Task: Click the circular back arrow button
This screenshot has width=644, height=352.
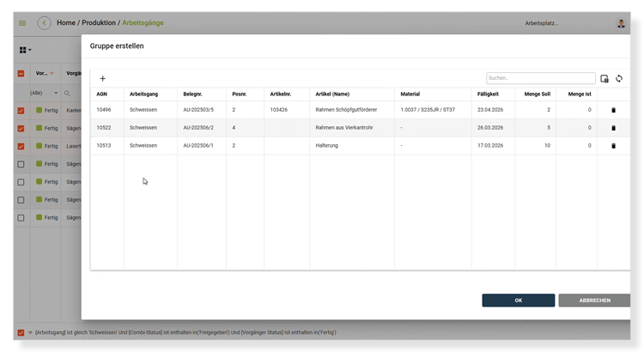Action: [44, 23]
